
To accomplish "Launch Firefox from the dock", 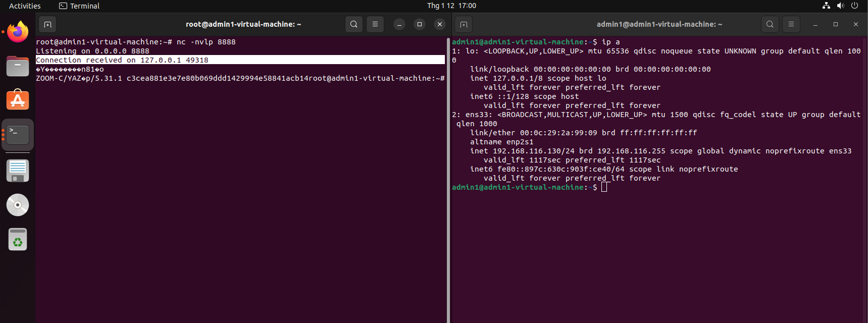I will click(18, 32).
